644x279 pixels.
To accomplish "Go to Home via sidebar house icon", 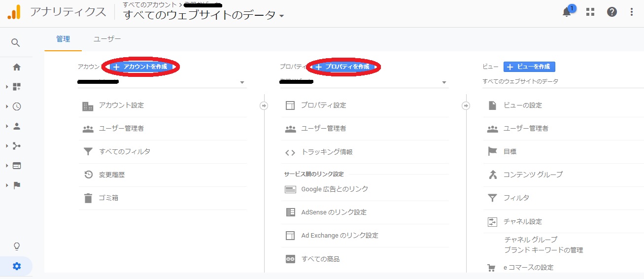I will pyautogui.click(x=16, y=67).
